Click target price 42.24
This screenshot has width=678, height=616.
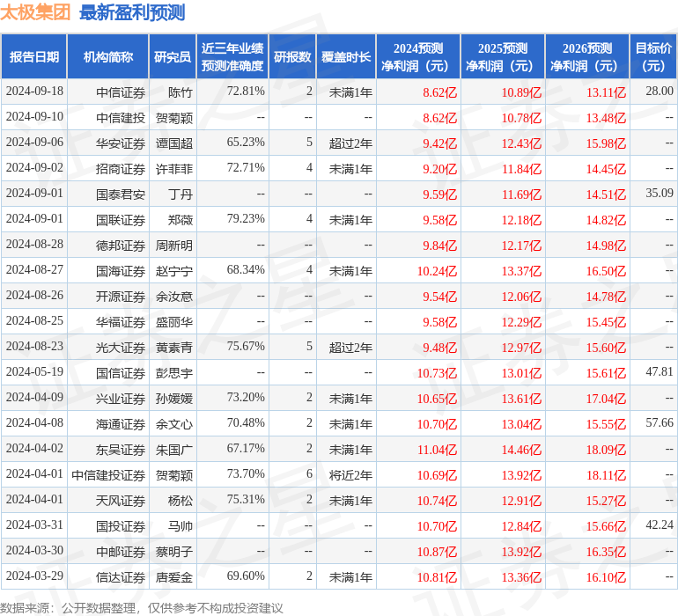pos(660,524)
